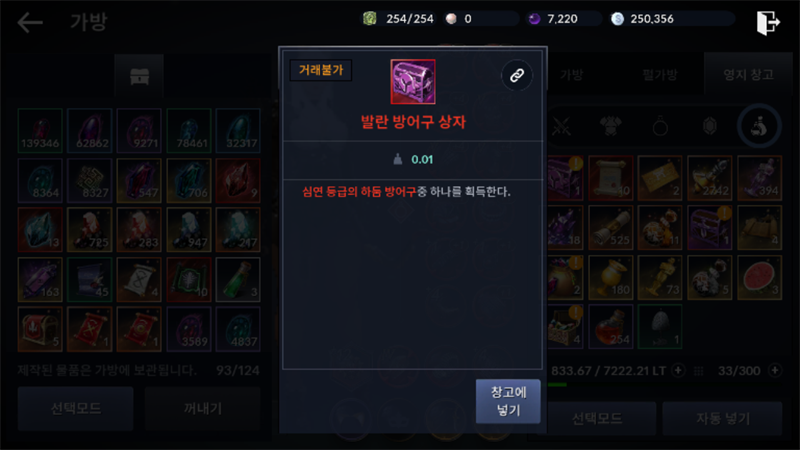
Task: Toggle bag 선택모드 button
Action: [x=76, y=409]
